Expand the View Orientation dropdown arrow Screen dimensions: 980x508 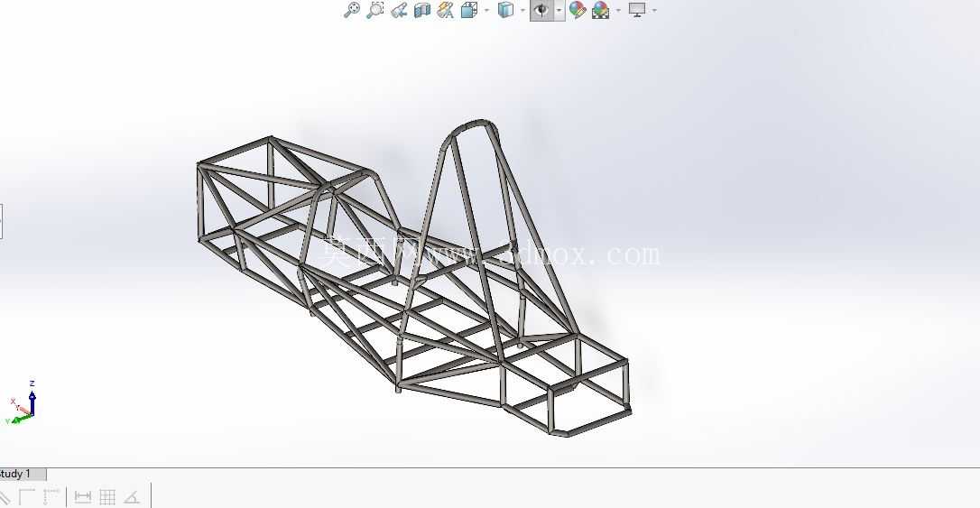tap(487, 10)
